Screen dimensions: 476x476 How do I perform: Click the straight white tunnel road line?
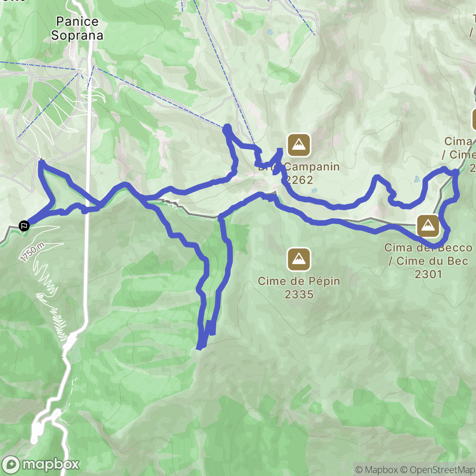(89, 182)
